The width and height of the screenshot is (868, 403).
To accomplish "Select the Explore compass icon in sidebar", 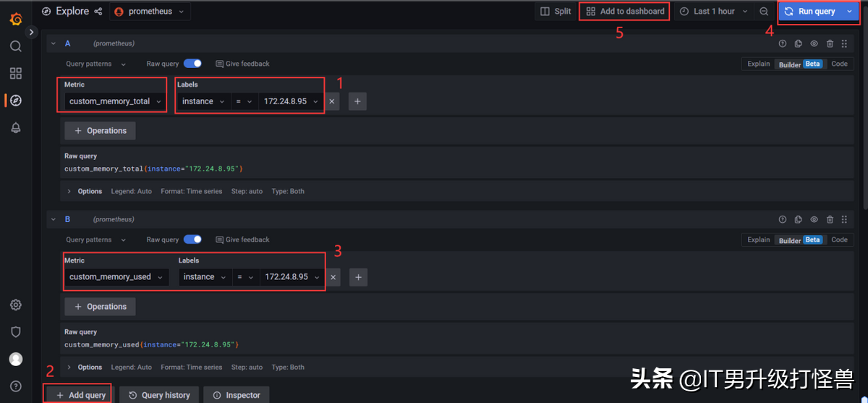I will coord(16,100).
